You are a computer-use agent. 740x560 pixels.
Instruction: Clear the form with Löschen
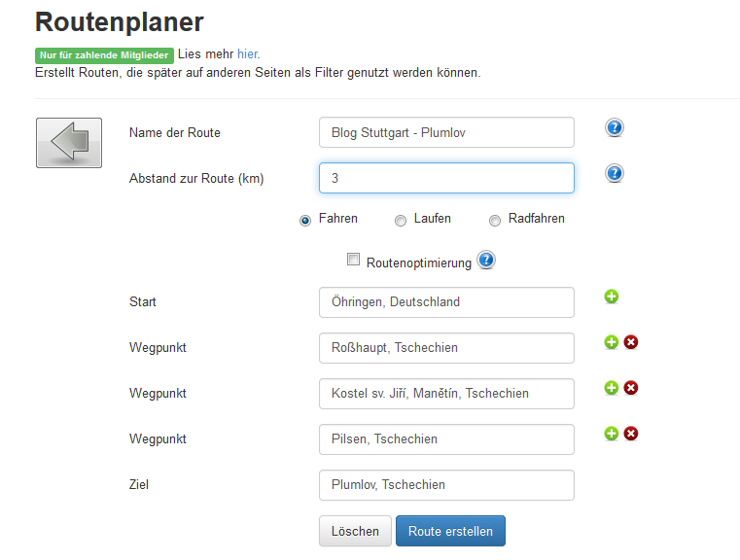coord(355,531)
